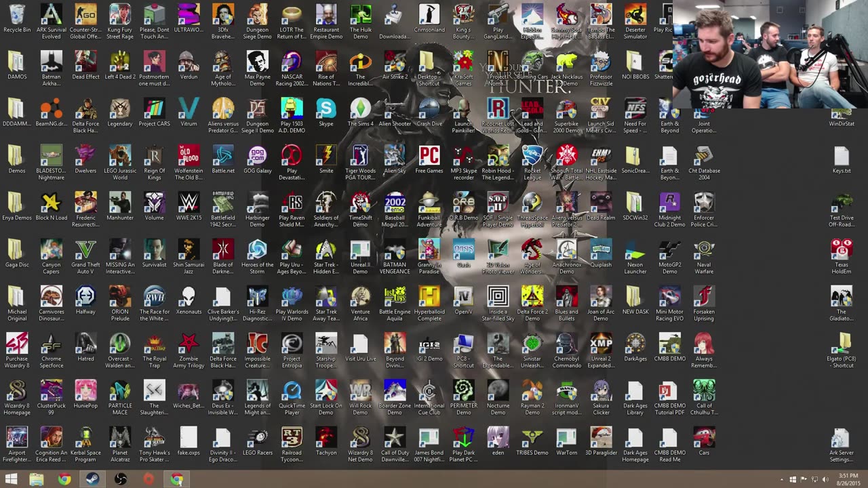The width and height of the screenshot is (868, 488).
Task: Open The Hulk Demo shortcut
Action: pyautogui.click(x=361, y=22)
